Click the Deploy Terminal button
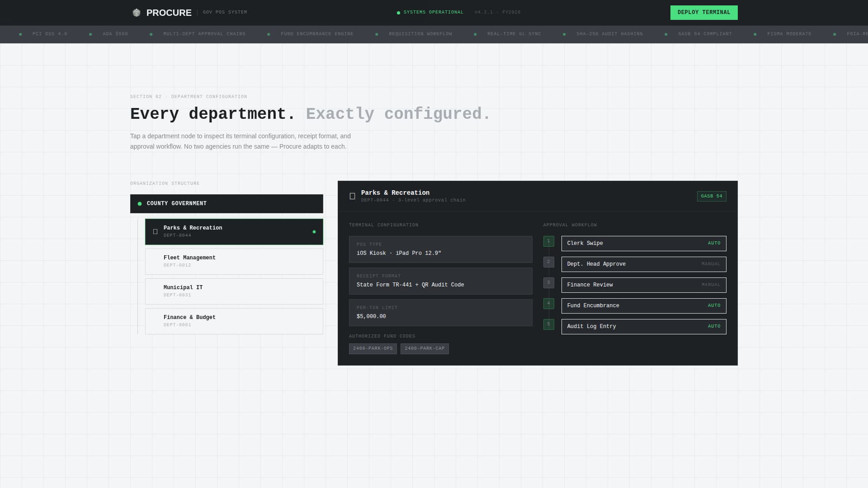Viewport: 868px width, 488px height. tap(703, 13)
